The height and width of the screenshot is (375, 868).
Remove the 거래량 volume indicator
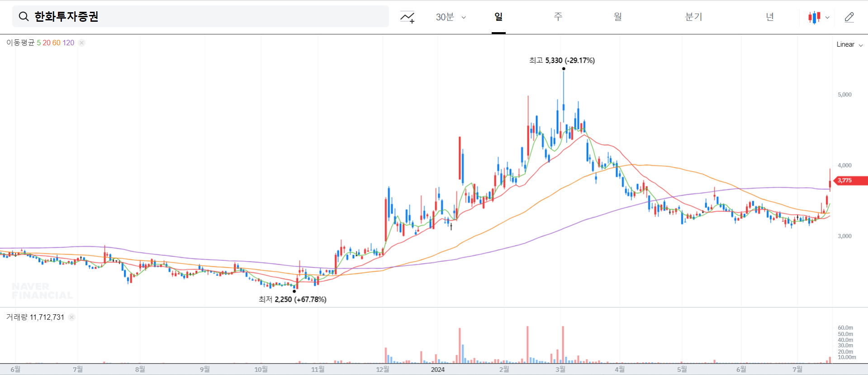click(x=72, y=317)
